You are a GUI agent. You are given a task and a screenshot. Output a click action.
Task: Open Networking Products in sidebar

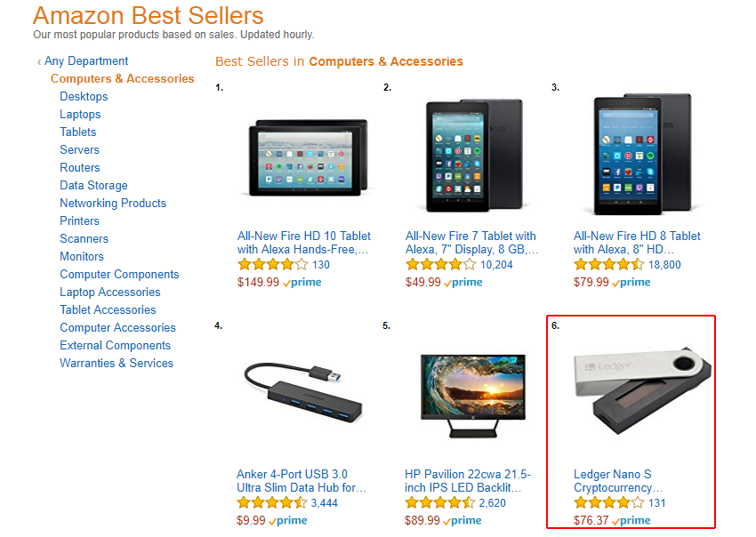tap(113, 204)
